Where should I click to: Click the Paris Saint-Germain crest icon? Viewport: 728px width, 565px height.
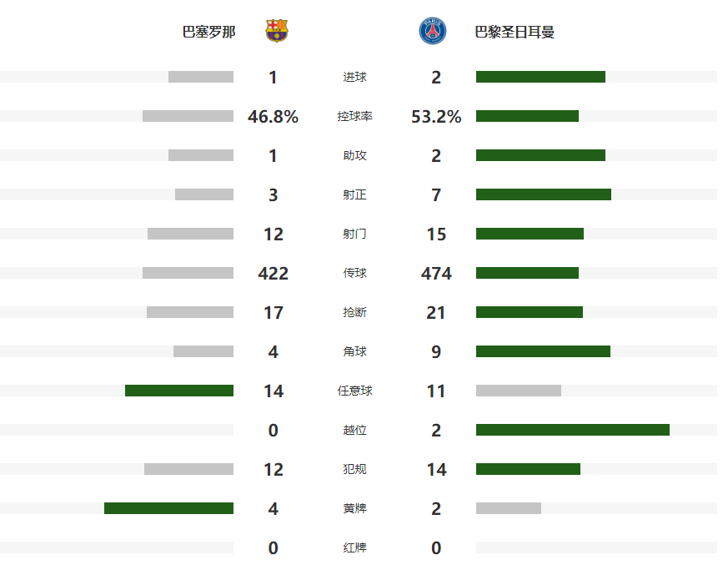click(432, 31)
